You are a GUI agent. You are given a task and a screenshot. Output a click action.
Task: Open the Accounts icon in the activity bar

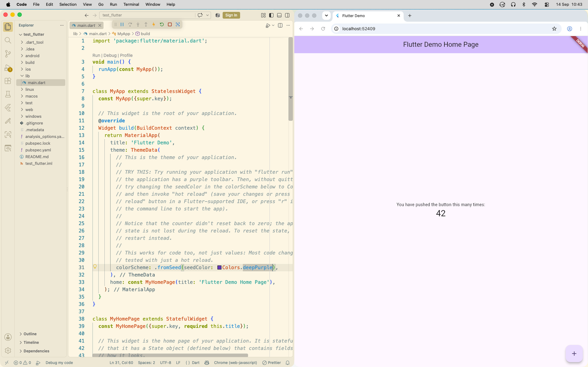click(x=8, y=337)
